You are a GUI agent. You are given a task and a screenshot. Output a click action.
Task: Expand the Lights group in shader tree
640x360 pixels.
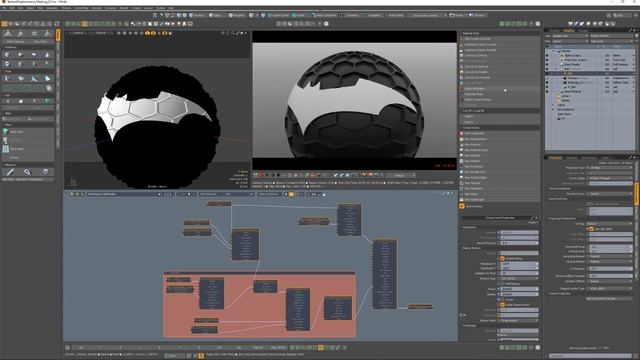pyautogui.click(x=554, y=105)
